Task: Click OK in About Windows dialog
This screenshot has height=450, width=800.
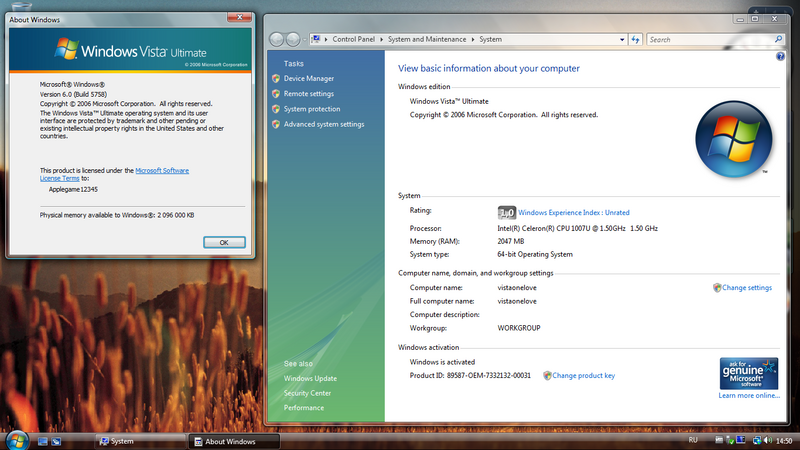Action: (x=224, y=242)
